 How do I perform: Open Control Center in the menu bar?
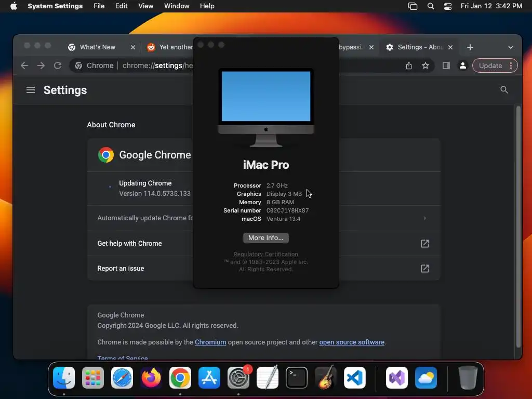pyautogui.click(x=448, y=6)
